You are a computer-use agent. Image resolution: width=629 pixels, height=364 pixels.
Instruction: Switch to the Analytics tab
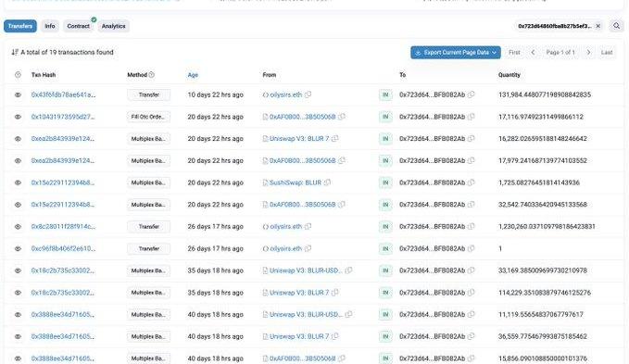(x=114, y=26)
